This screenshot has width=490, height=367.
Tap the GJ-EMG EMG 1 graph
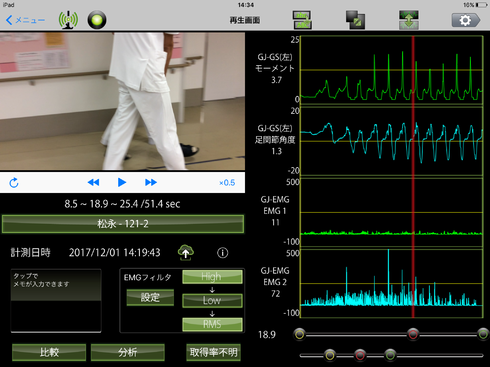392,212
